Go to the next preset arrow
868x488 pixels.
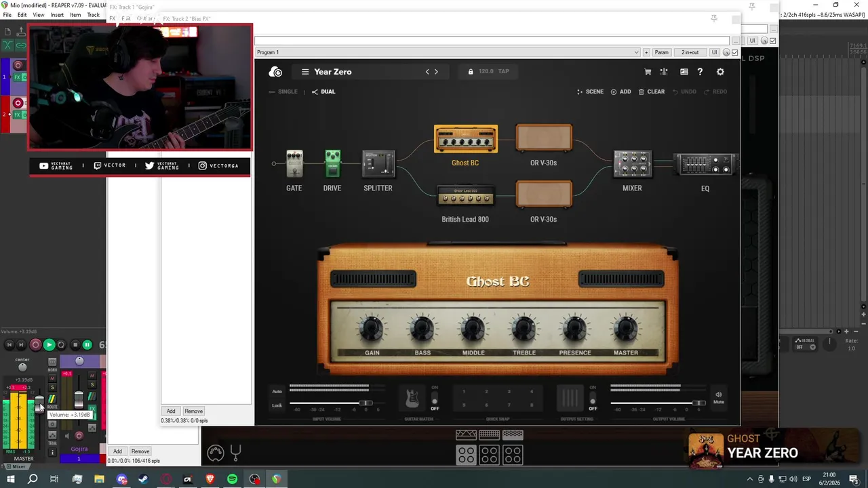(436, 72)
